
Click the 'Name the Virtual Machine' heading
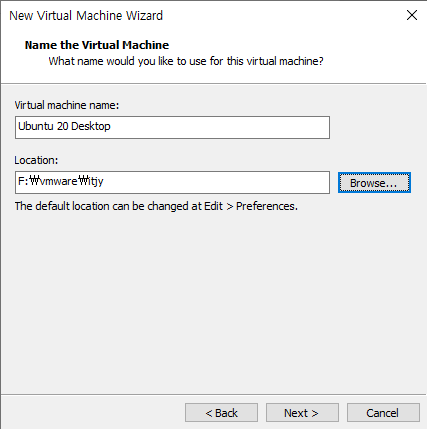click(97, 45)
